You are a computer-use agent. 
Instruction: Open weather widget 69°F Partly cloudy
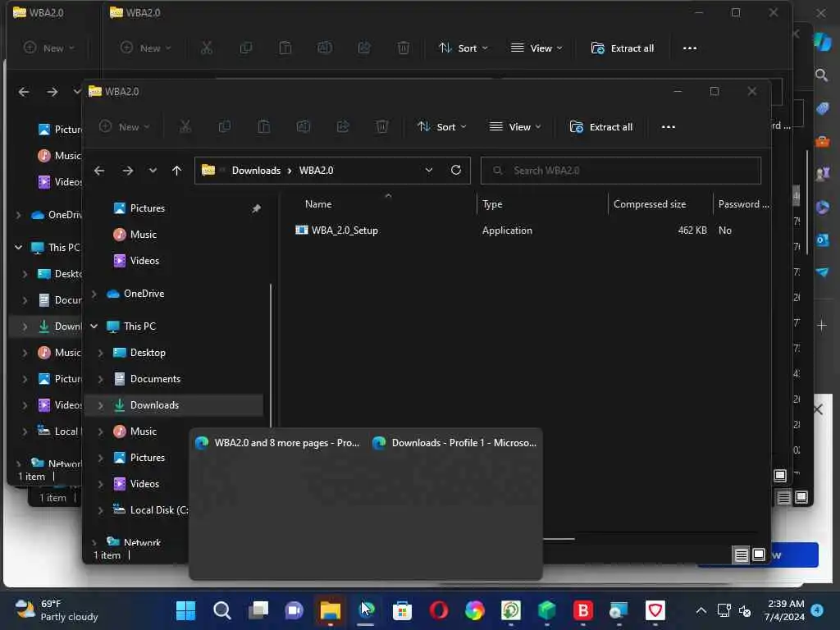coord(57,610)
